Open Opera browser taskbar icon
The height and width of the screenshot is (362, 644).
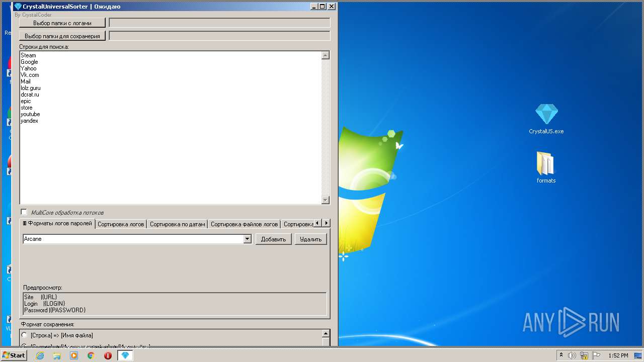pyautogui.click(x=108, y=355)
